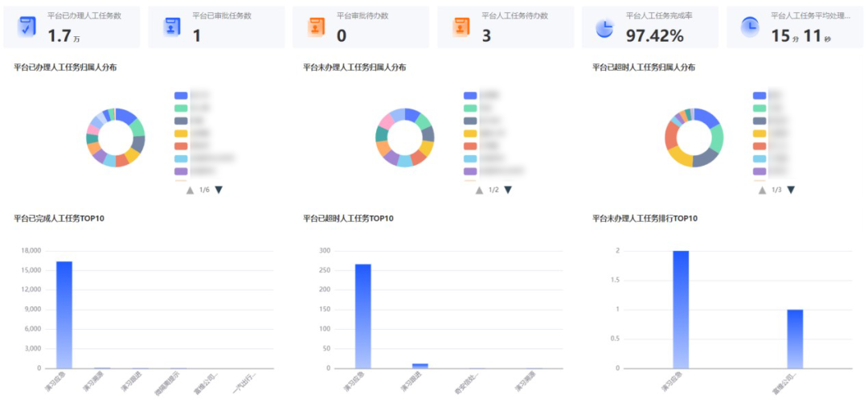The width and height of the screenshot is (868, 403).
Task: Click the 平台人工任务完成率 pie icon
Action: pos(604,27)
